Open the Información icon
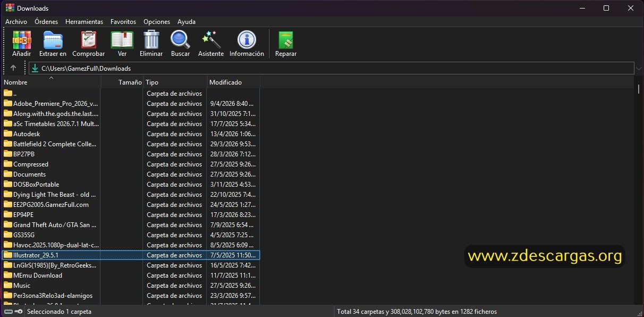Viewport: 644px width, 317px height. (247, 40)
